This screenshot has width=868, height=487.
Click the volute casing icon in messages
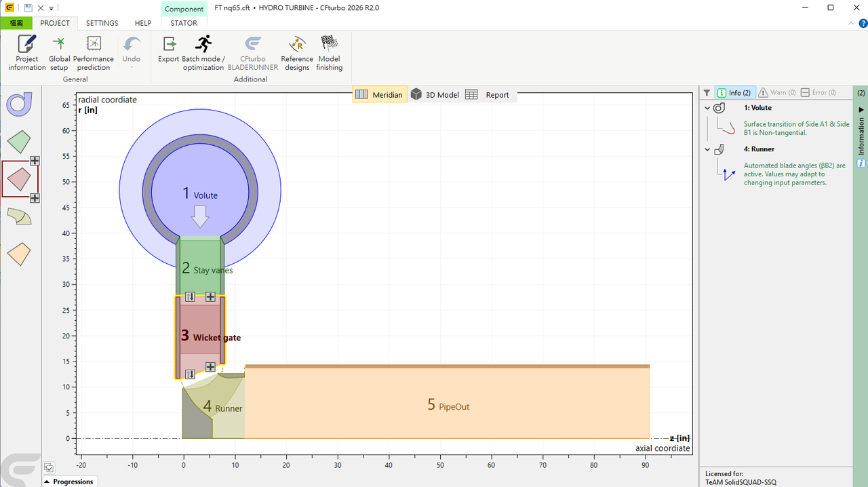click(720, 108)
